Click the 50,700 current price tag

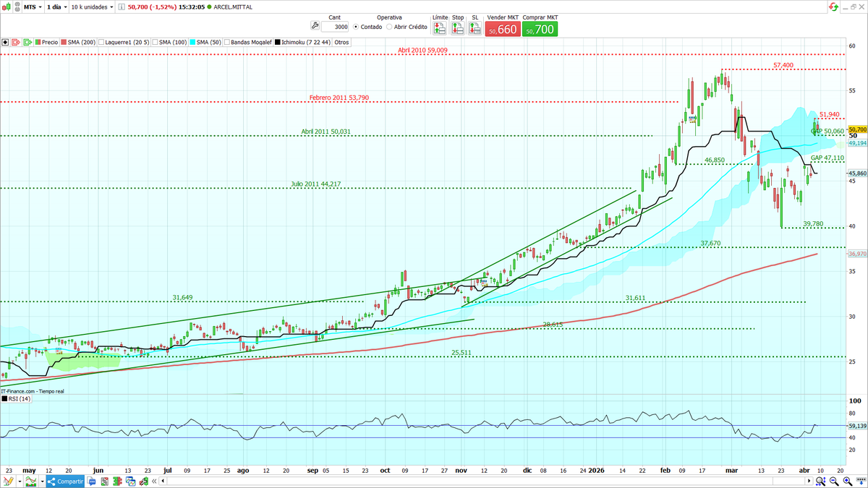pyautogui.click(x=857, y=129)
